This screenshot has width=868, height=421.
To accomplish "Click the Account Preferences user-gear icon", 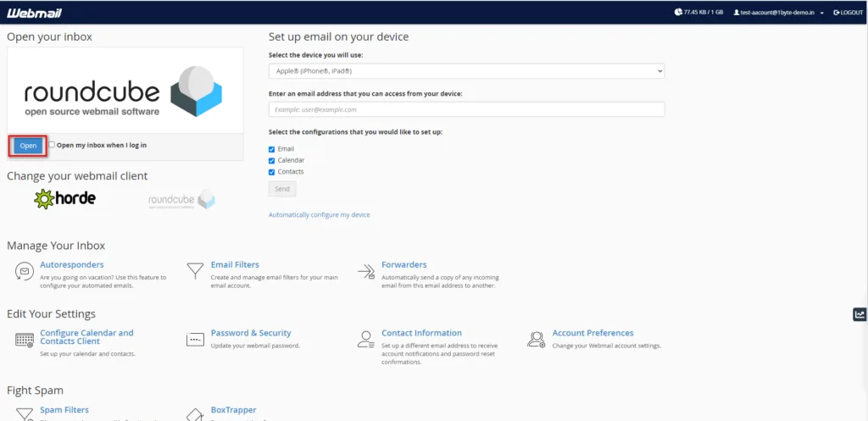I will pyautogui.click(x=536, y=340).
